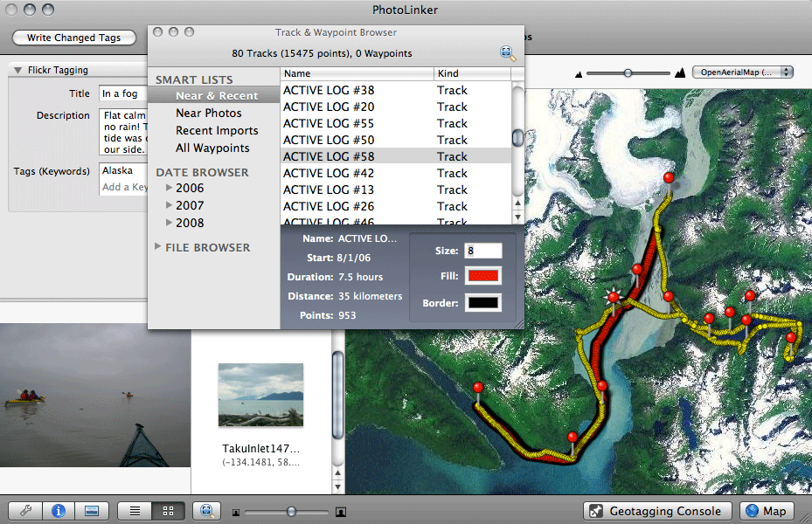Collapse the Flickr Tagging section
This screenshot has width=812, height=524.
(18, 71)
